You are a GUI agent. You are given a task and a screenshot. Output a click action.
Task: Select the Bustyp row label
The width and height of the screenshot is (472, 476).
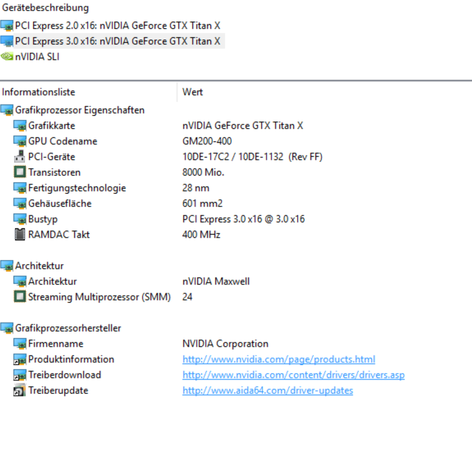pos(43,219)
